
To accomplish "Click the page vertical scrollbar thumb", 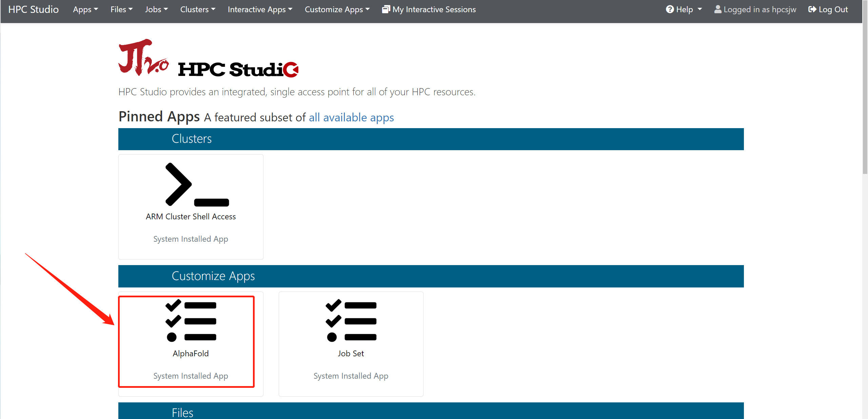I will (865, 87).
